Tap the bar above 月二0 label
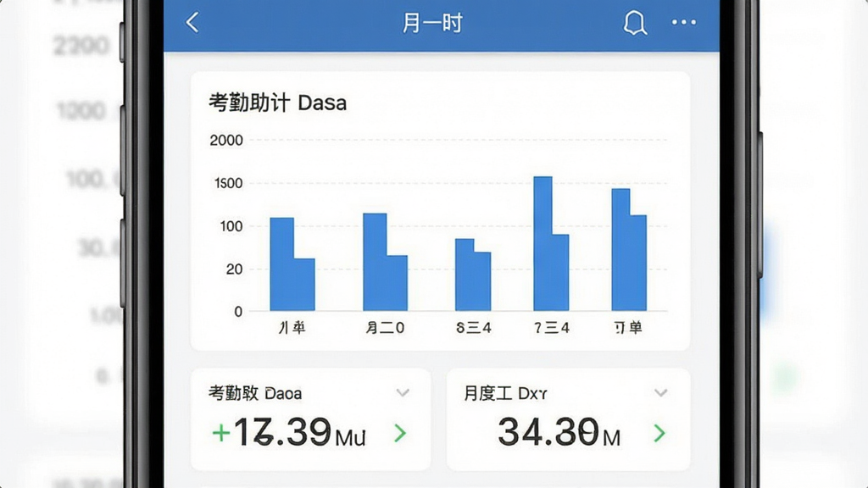This screenshot has height=488, width=868. tap(386, 262)
